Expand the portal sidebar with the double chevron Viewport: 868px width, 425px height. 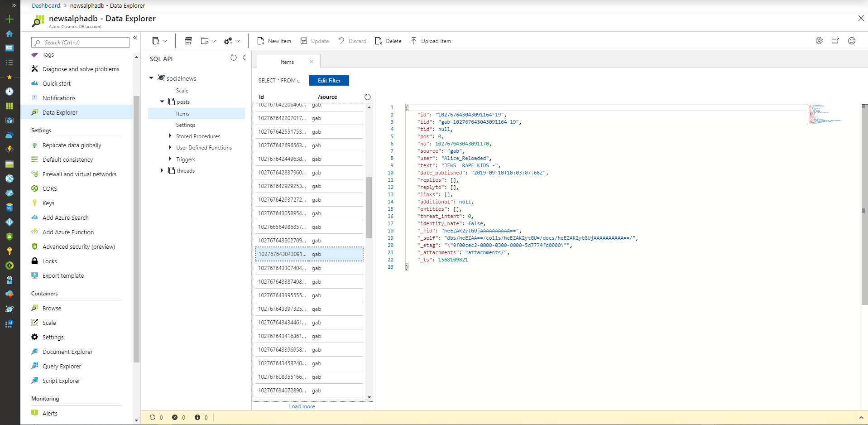coord(14,5)
